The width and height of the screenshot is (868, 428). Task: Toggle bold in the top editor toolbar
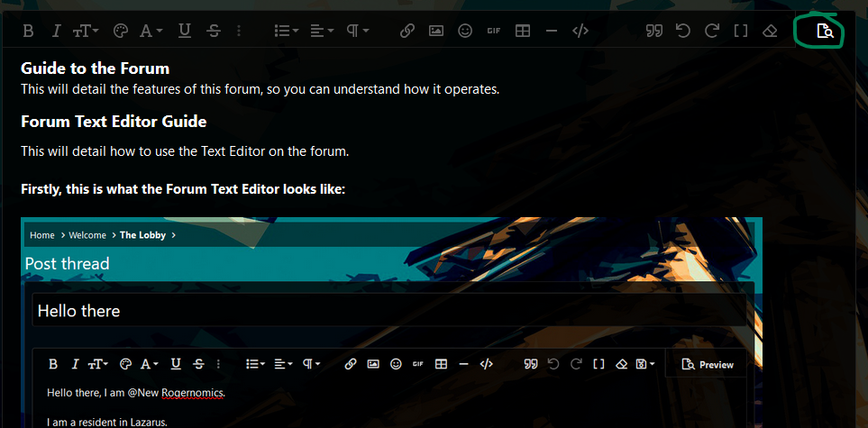click(x=28, y=31)
